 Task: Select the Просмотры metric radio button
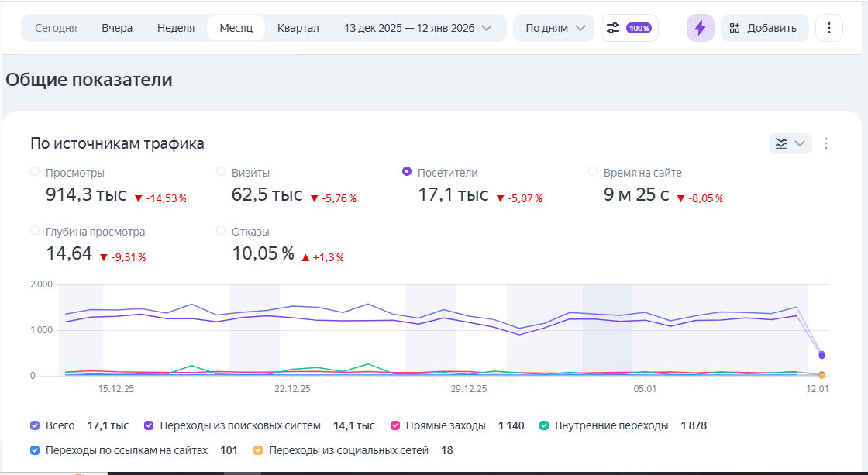(35, 172)
